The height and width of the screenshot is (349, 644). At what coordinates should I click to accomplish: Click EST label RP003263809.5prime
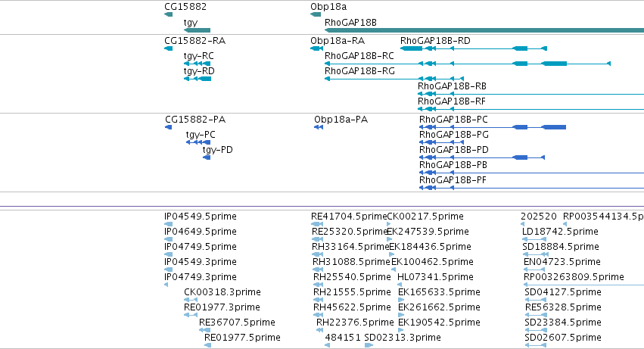click(x=574, y=278)
